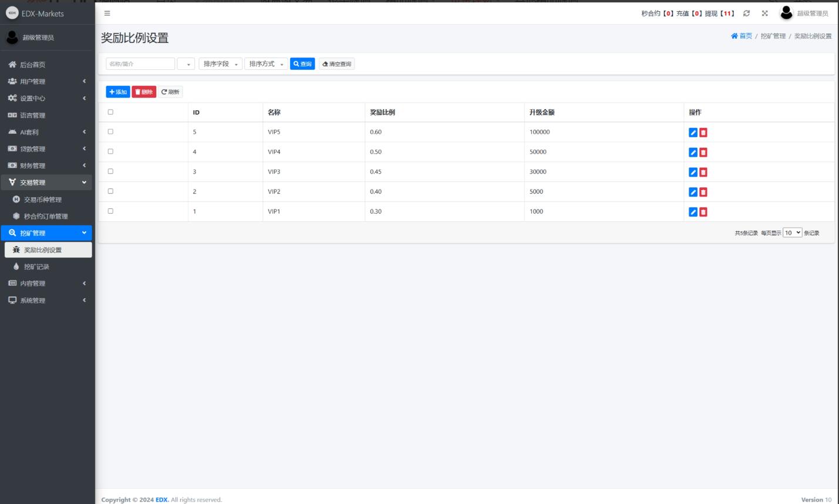Viewport: 839px width, 504px height.
Task: Click the red delete icon for VIP3 row
Action: coord(703,172)
